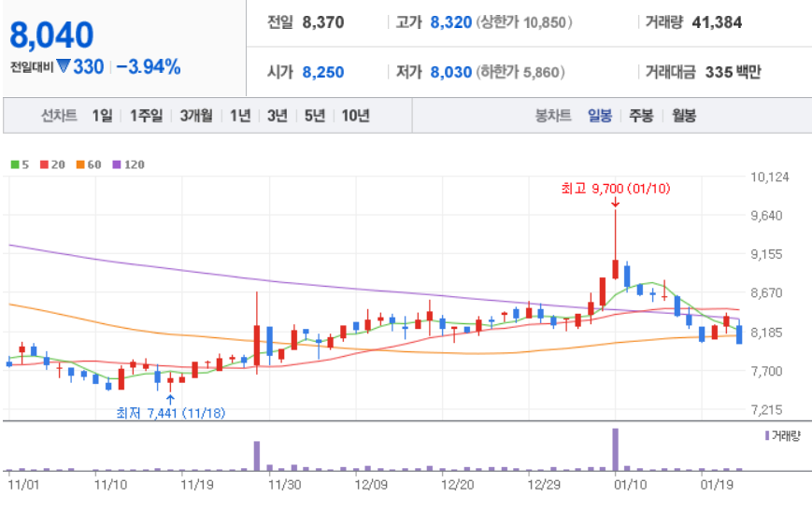The image size is (812, 511).
Task: Click the 거래량 value 41,384
Action: (717, 22)
